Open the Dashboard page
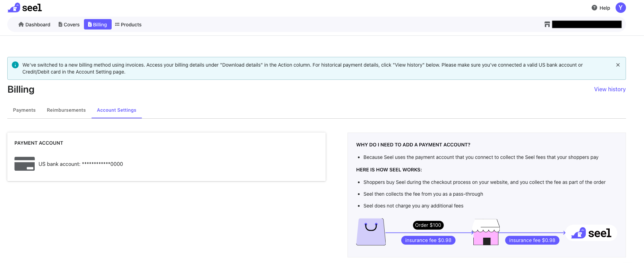This screenshot has width=644, height=263. (34, 25)
